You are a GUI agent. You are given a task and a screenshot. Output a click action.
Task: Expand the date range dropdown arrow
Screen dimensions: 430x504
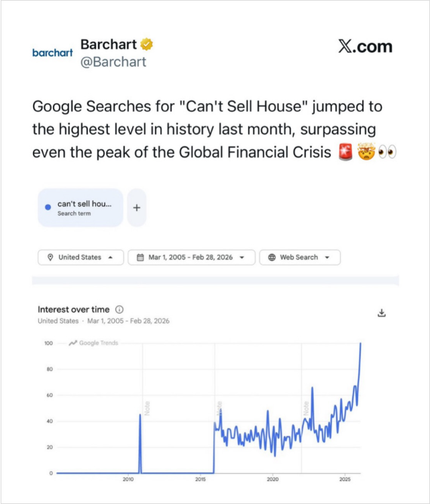click(241, 257)
